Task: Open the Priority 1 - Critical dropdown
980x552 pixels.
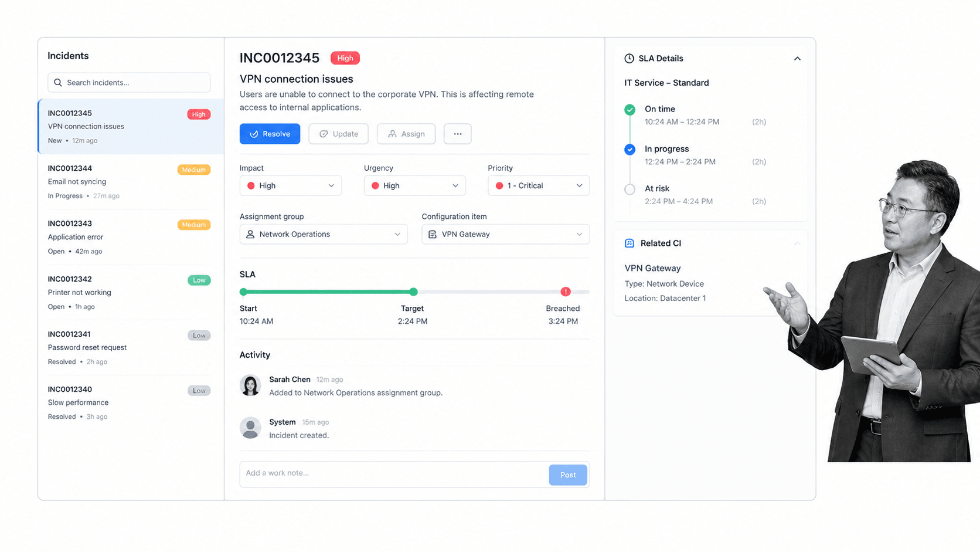Action: (539, 185)
